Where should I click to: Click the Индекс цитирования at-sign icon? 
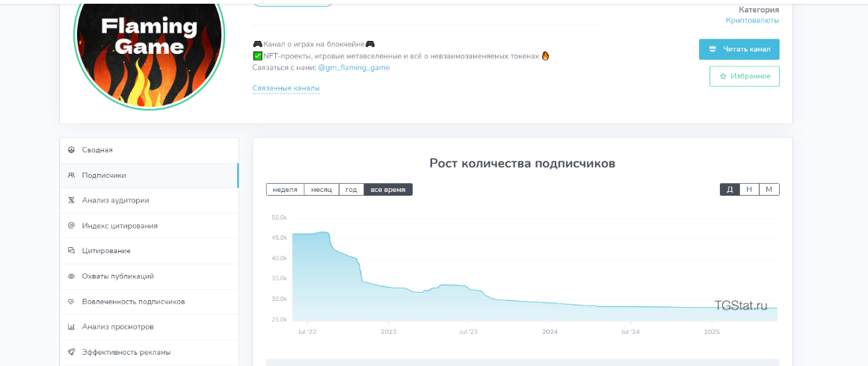point(71,226)
